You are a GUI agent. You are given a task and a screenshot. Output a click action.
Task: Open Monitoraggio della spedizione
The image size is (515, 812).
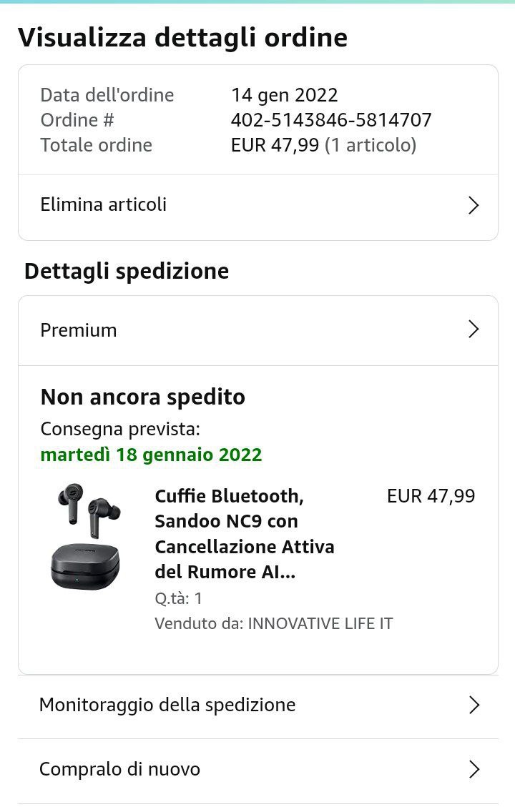(167, 705)
